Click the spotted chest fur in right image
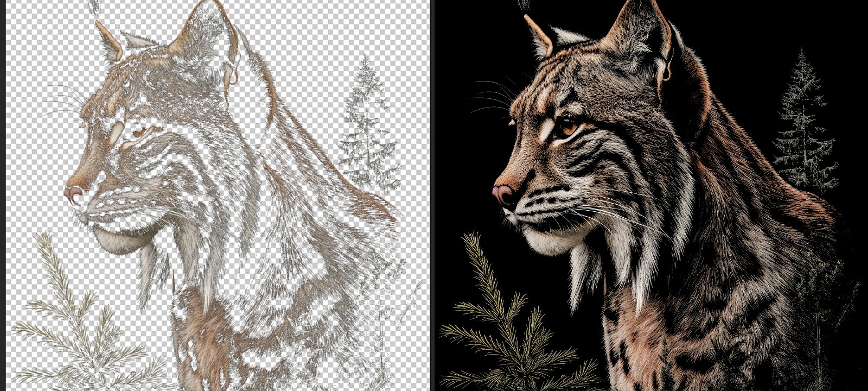868x391 pixels. [x=640, y=337]
